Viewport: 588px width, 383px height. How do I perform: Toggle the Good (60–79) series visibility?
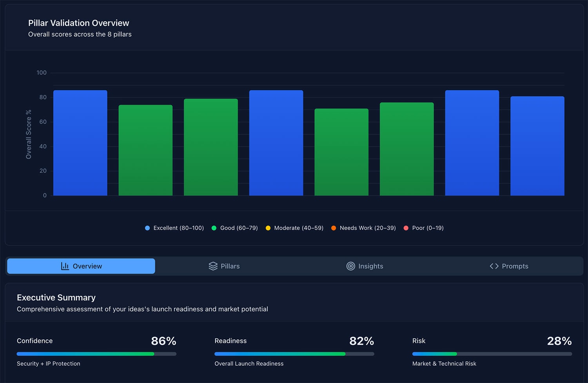(234, 228)
